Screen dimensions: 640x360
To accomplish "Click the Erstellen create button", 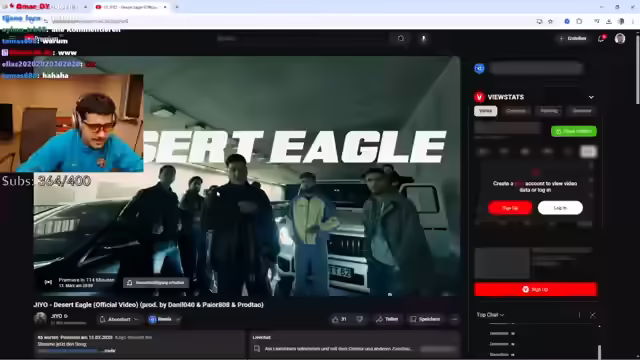I will 573,38.
